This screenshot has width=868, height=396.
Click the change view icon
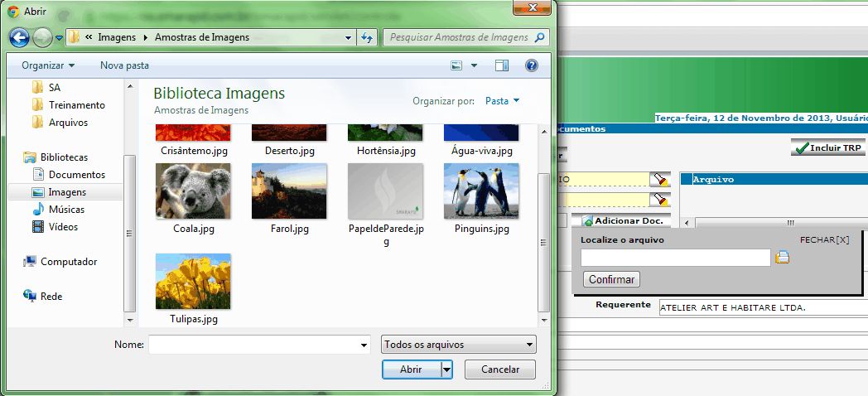(x=456, y=65)
